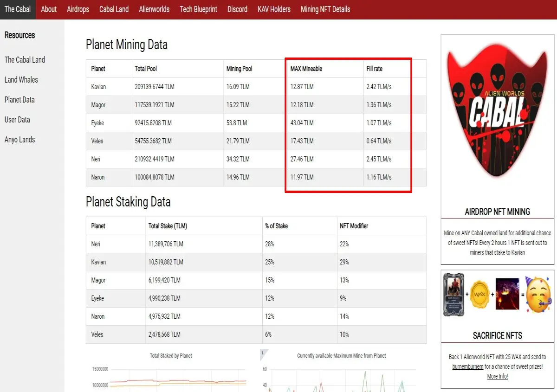Viewport: 557px width, 392px height.
Task: Click Kavian stake 10,519,882 TLM
Action: coord(166,262)
